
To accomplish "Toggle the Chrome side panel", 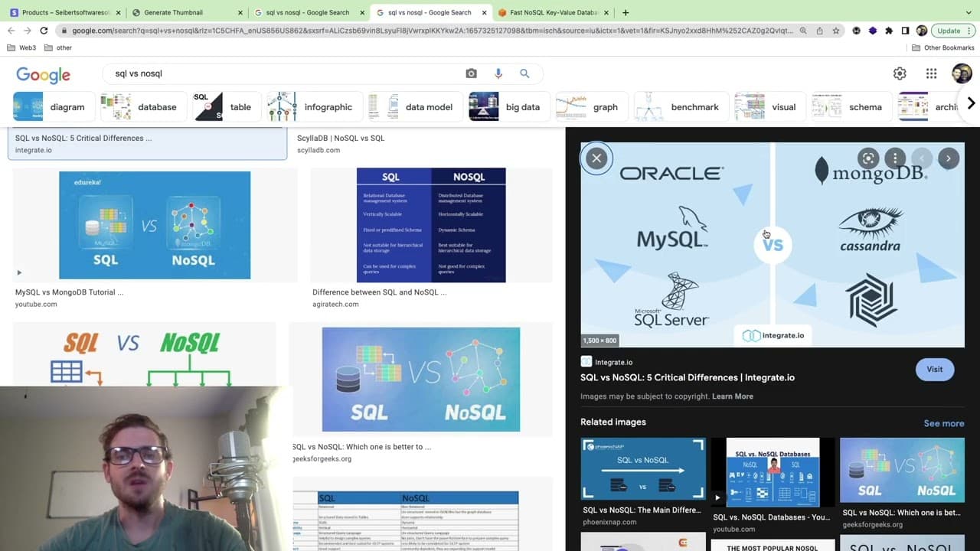I will (x=905, y=31).
